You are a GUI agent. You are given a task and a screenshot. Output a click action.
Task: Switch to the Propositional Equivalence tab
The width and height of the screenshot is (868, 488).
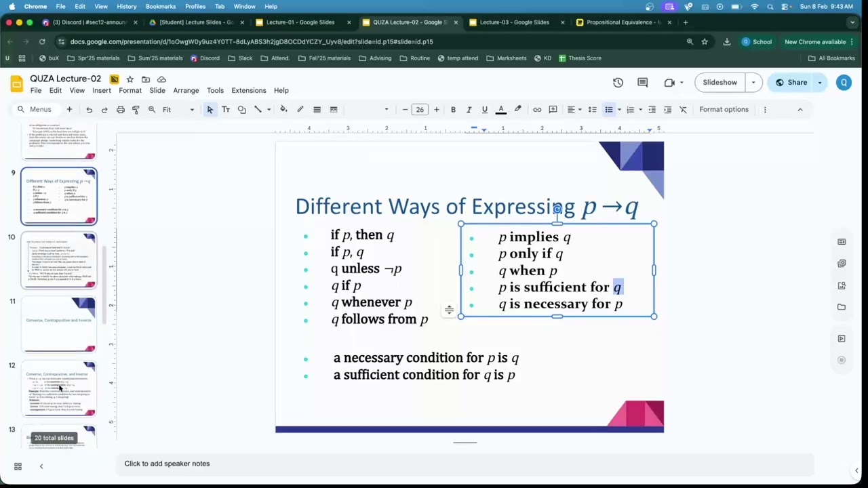pyautogui.click(x=623, y=22)
